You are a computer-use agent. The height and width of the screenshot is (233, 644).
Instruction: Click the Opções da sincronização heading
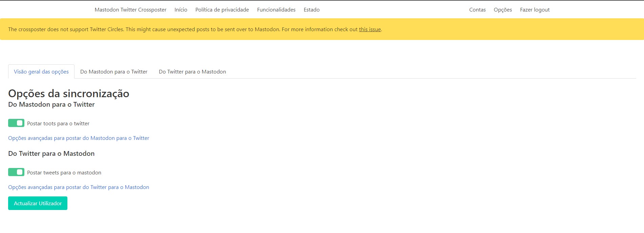point(69,93)
